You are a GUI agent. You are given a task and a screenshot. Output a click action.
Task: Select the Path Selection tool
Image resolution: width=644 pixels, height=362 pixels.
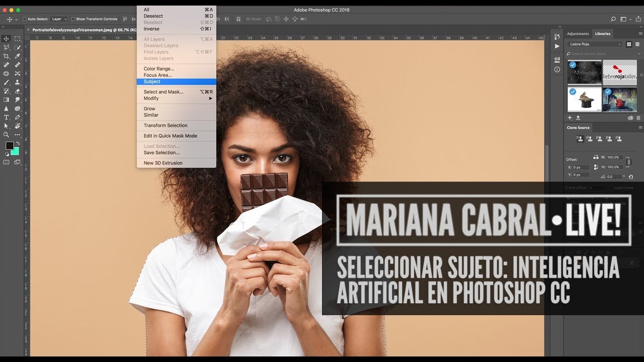pyautogui.click(x=6, y=126)
